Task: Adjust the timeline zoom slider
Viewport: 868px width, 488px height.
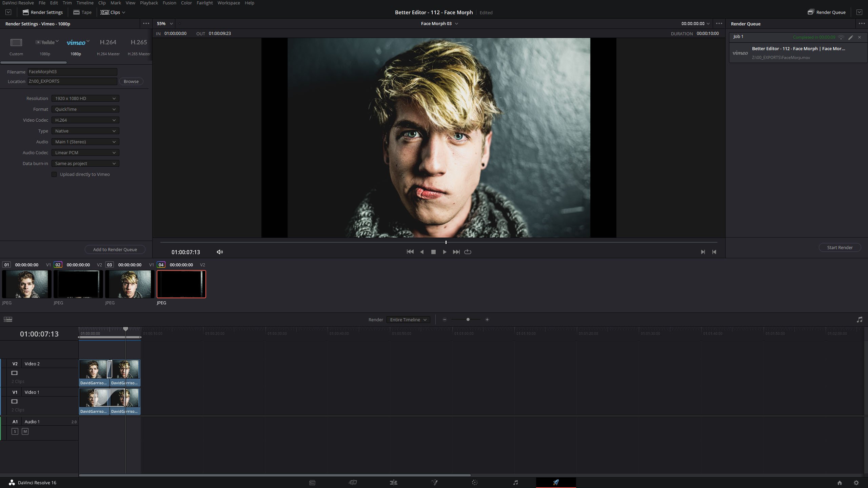Action: tap(468, 320)
